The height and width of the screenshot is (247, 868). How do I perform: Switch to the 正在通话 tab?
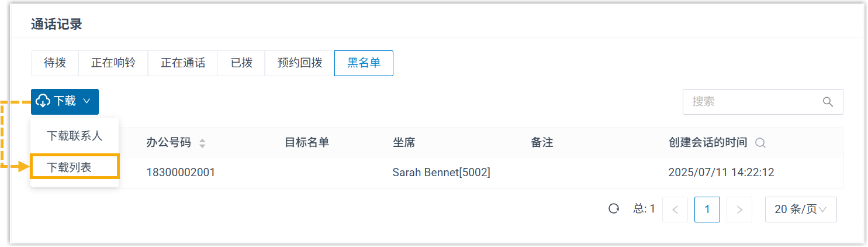(x=183, y=63)
